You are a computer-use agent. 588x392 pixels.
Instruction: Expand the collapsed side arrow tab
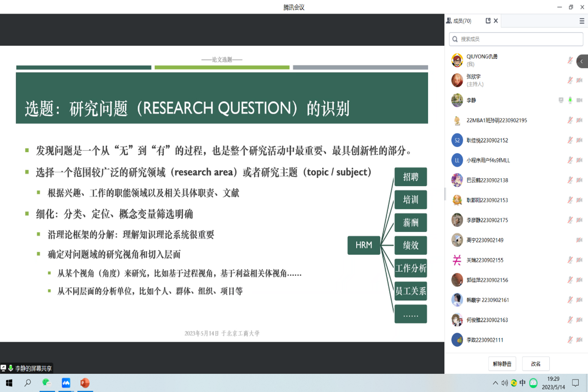tap(582, 61)
